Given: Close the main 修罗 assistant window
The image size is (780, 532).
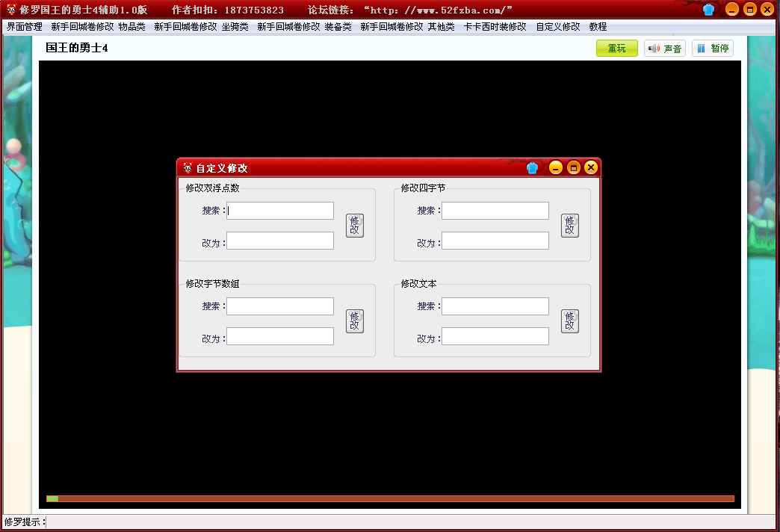Looking at the screenshot, I should pos(767,9).
